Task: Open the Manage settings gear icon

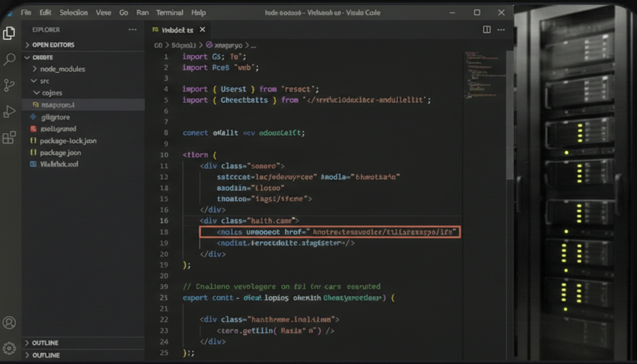Action: coord(10,346)
